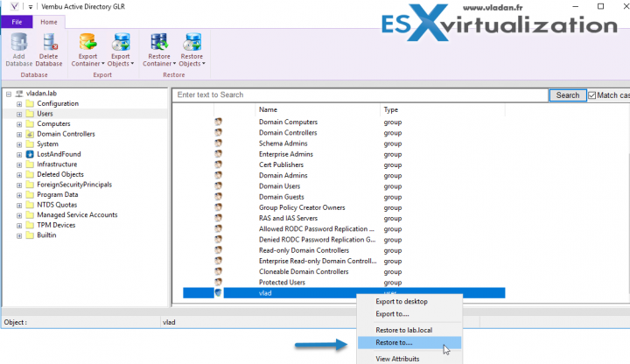Screen dimensions: 630x364
Task: Click the Cert Publishers group icon
Action: pos(218,164)
